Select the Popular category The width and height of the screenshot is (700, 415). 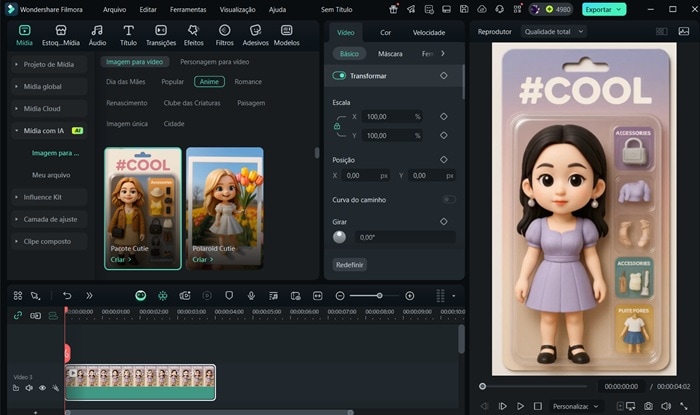coord(172,82)
